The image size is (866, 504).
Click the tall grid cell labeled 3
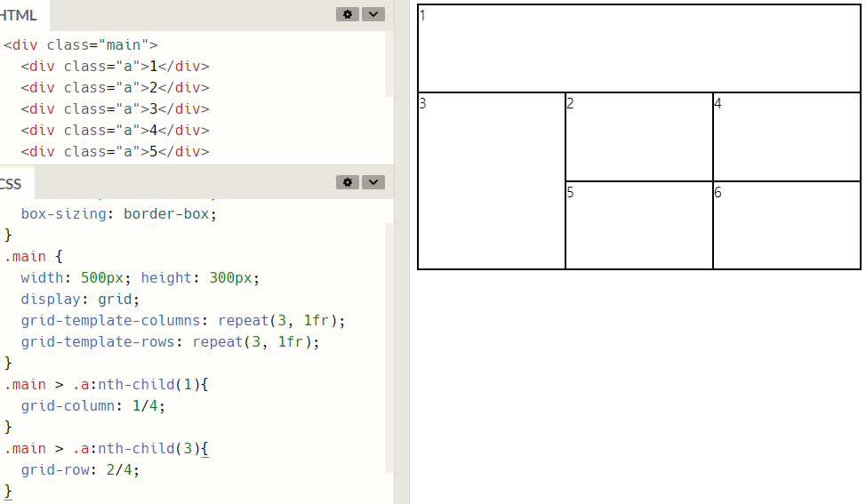[x=492, y=181]
